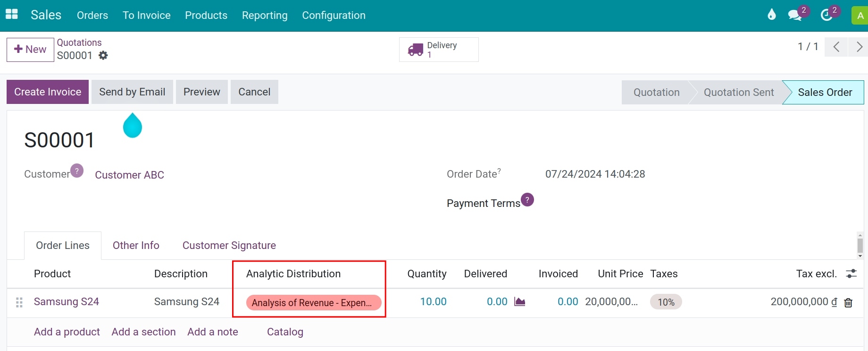Click Add a section link

point(143,332)
